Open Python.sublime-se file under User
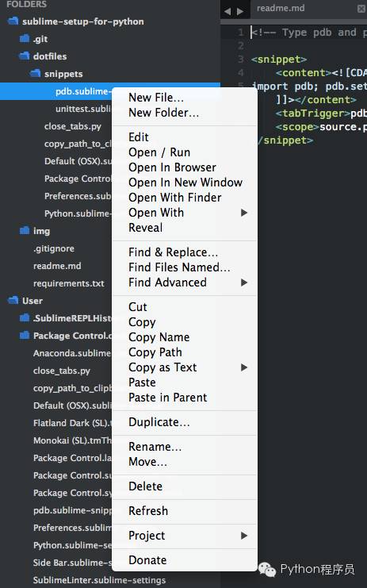 pos(72,545)
